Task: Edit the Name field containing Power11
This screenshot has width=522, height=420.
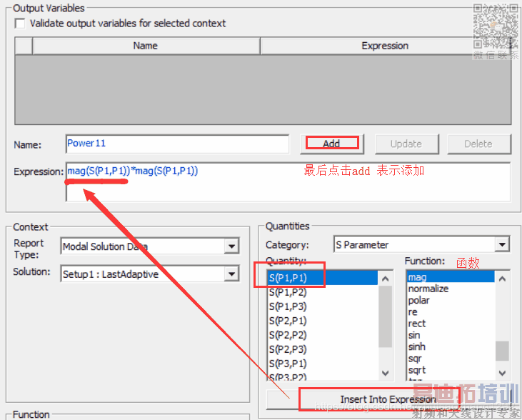Action: 177,144
